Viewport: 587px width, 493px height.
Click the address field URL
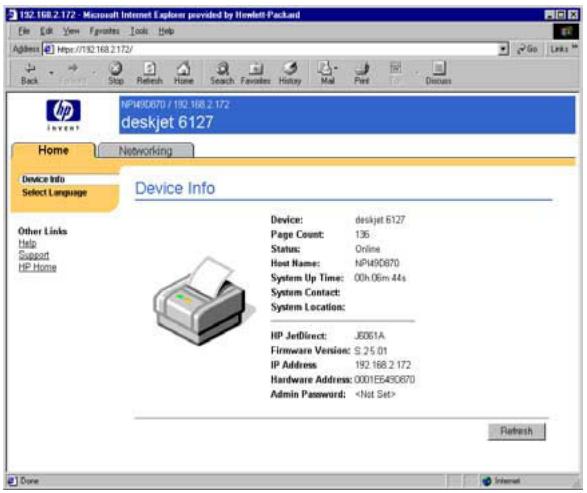95,49
